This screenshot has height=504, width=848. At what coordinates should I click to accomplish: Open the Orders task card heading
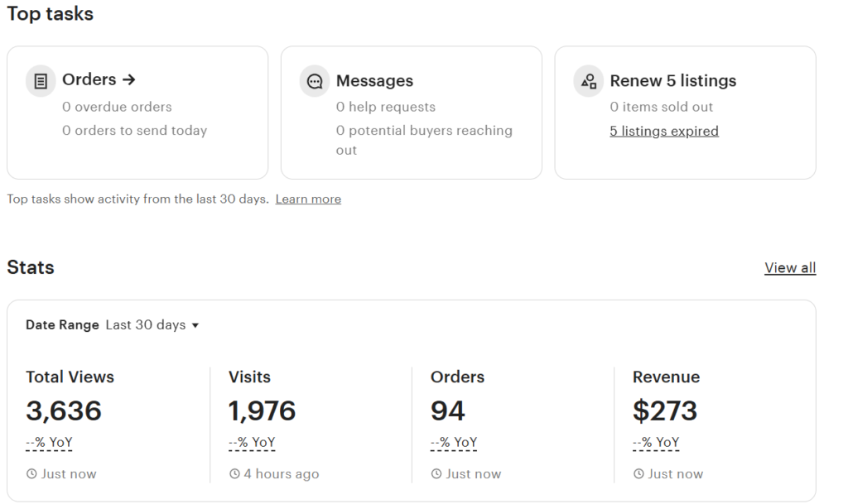tap(89, 80)
